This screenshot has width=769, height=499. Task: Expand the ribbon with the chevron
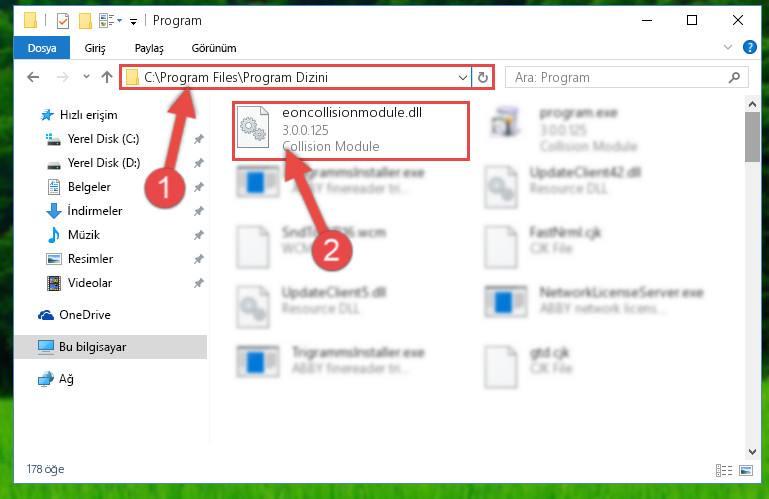point(728,47)
